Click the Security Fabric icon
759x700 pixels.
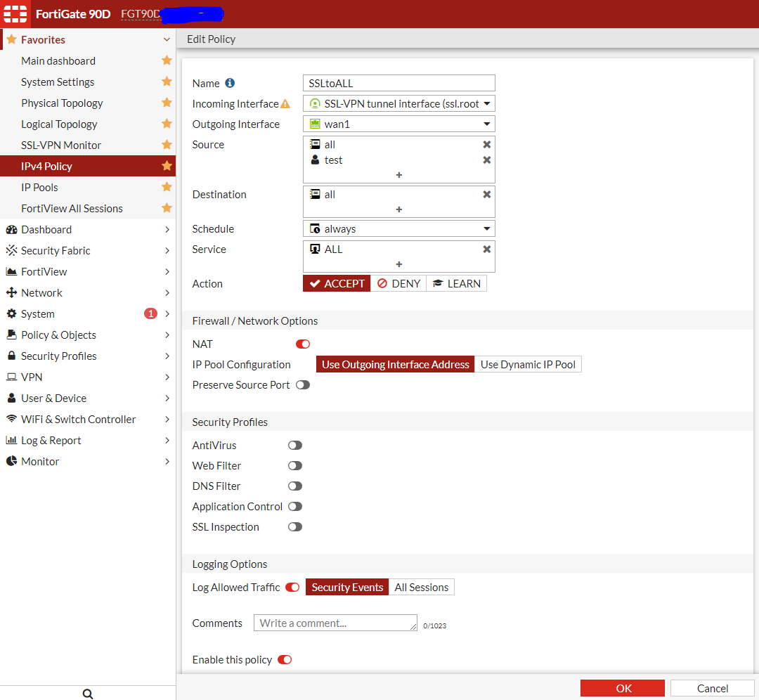pos(12,250)
